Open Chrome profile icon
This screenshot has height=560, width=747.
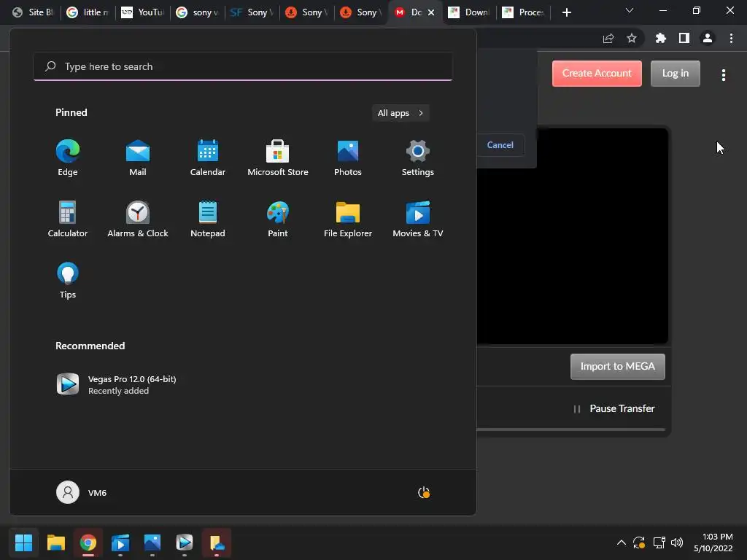707,38
